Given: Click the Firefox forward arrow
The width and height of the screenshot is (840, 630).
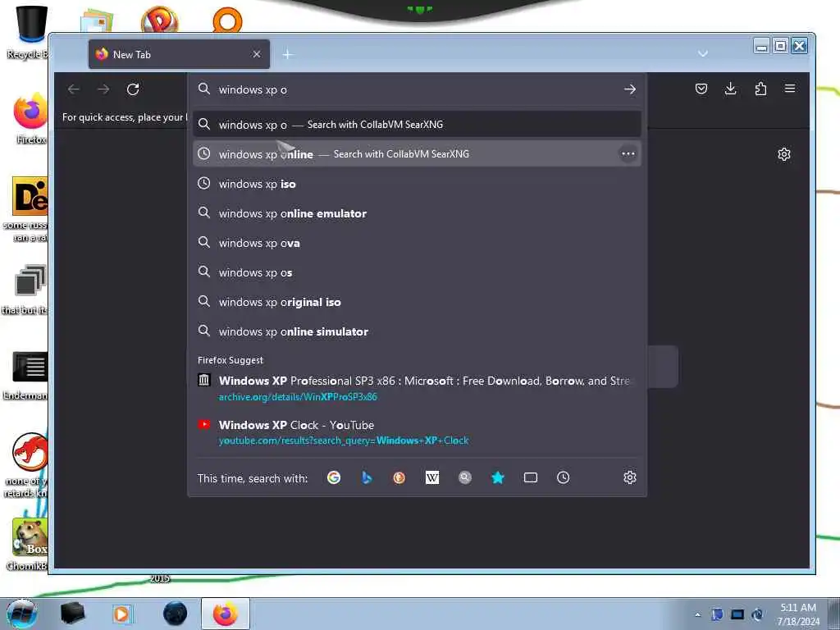Looking at the screenshot, I should (103, 89).
